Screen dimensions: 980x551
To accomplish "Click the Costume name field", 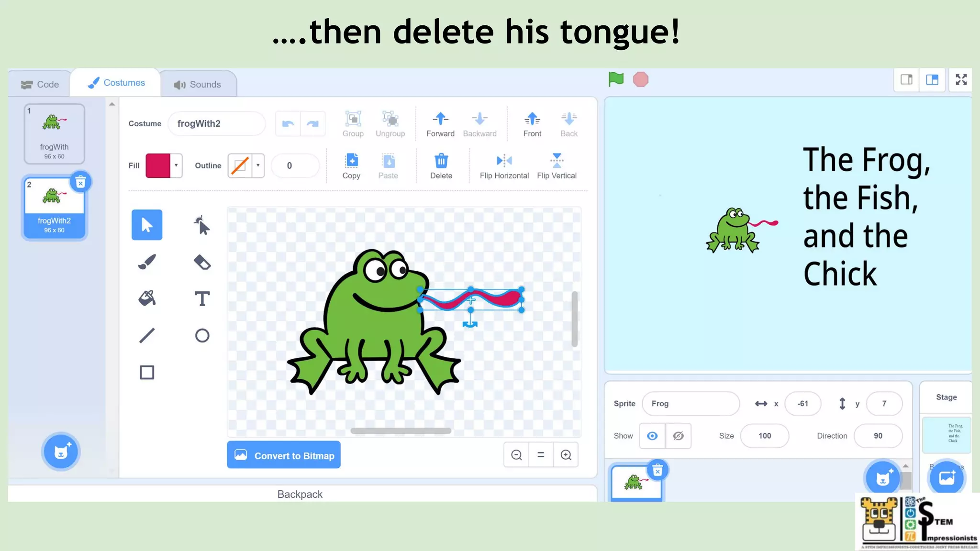I will coord(216,124).
